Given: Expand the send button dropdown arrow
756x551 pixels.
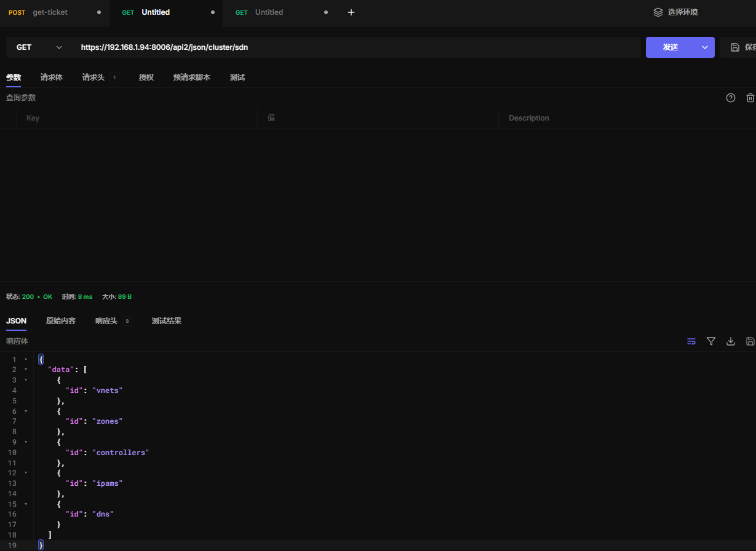Looking at the screenshot, I should (x=705, y=47).
